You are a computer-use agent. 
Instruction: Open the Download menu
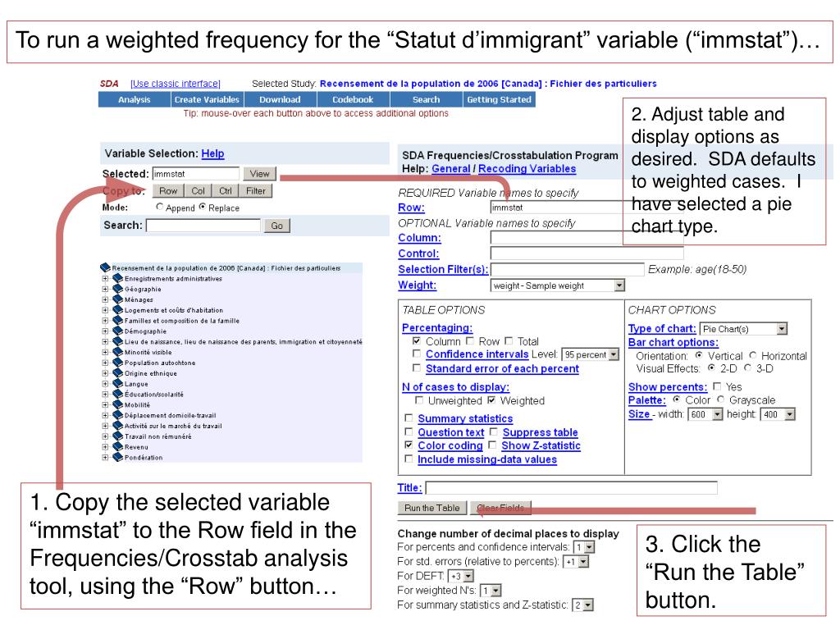(281, 99)
